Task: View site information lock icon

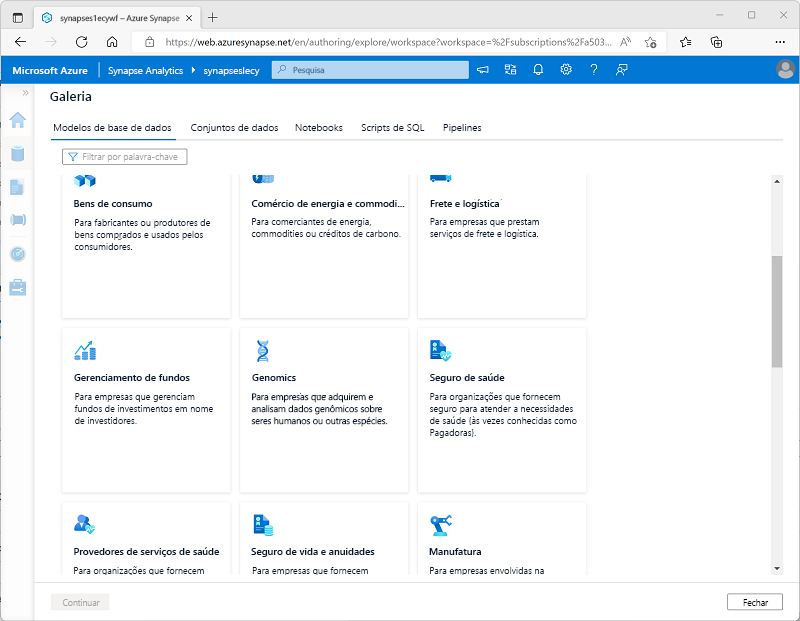Action: pos(149,42)
